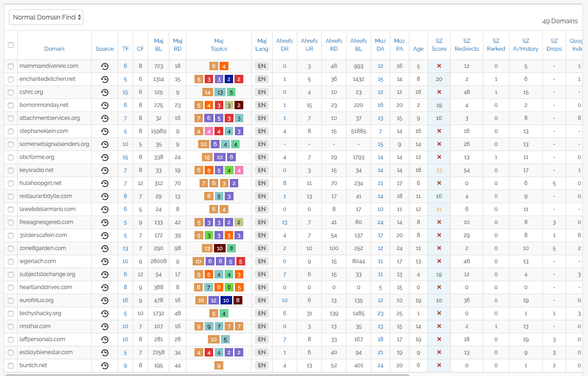
Task: Click domain name somersetsignalsenders.org
Action: click(54, 144)
